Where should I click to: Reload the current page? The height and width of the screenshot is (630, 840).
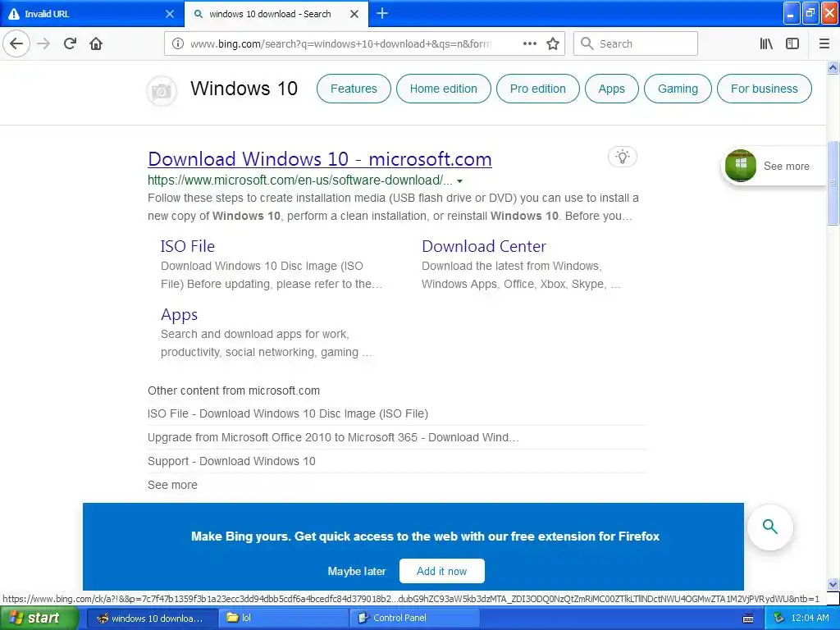[x=70, y=43]
